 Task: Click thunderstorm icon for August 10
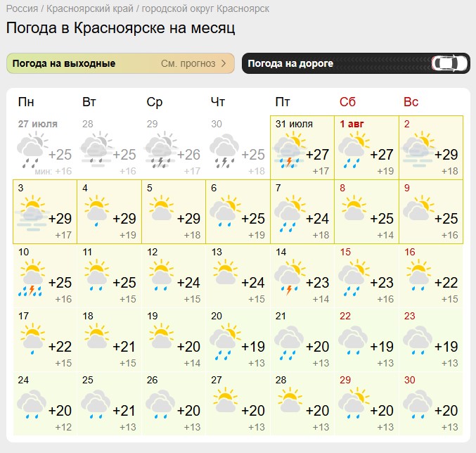coord(32,278)
